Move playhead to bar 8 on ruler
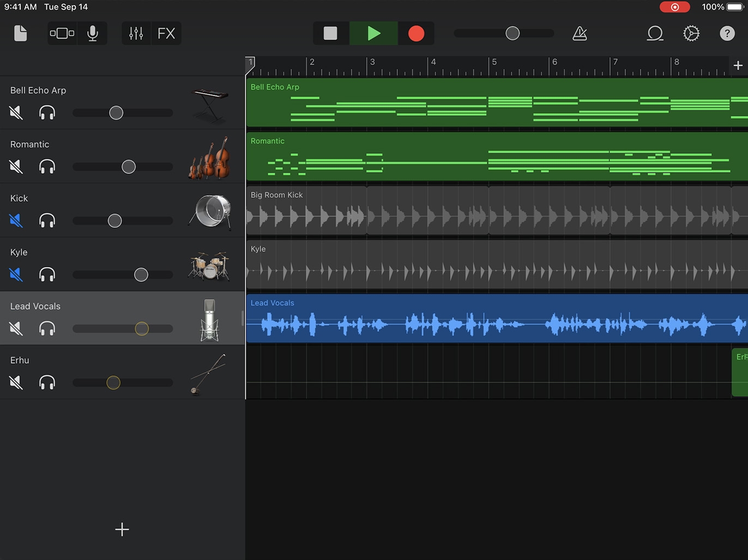This screenshot has width=748, height=560. coord(677,62)
